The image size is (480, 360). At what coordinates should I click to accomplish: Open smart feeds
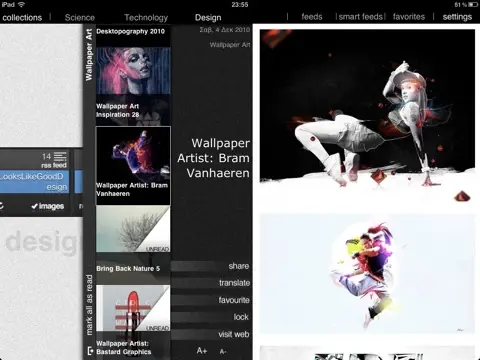[x=361, y=17]
